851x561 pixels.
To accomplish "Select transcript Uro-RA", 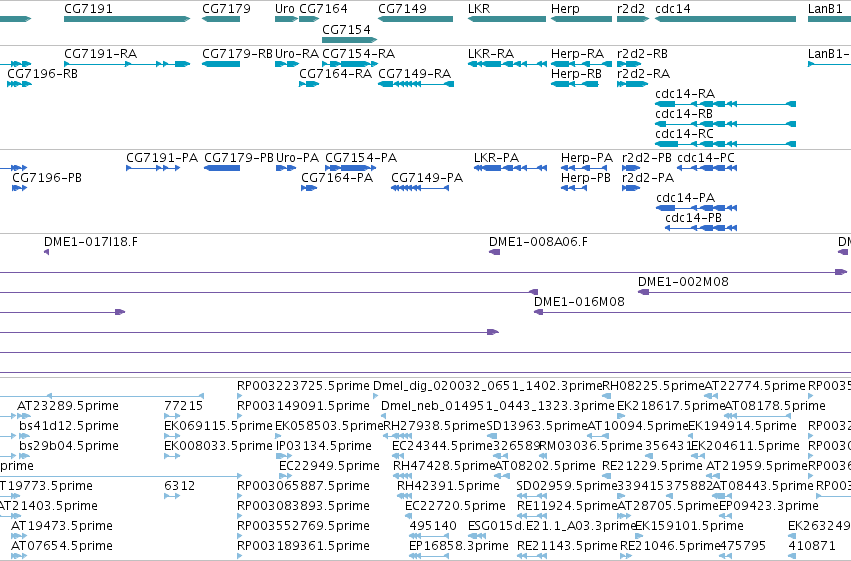I will point(297,54).
